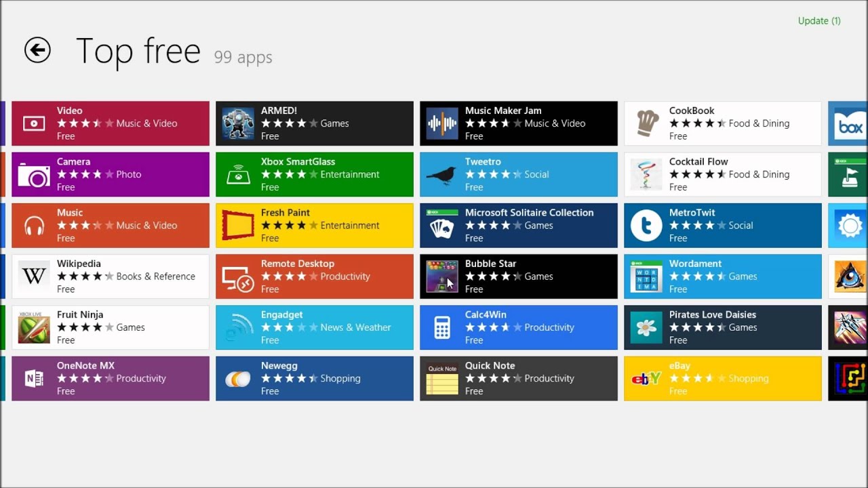
Task: Click the ARMED! robot icon
Action: [x=238, y=123]
